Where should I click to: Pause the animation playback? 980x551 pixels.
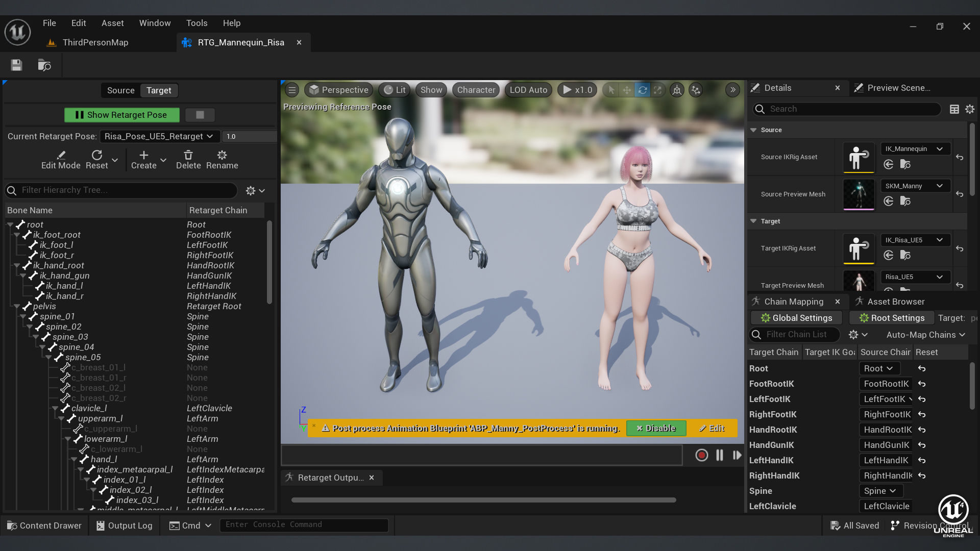pyautogui.click(x=719, y=455)
